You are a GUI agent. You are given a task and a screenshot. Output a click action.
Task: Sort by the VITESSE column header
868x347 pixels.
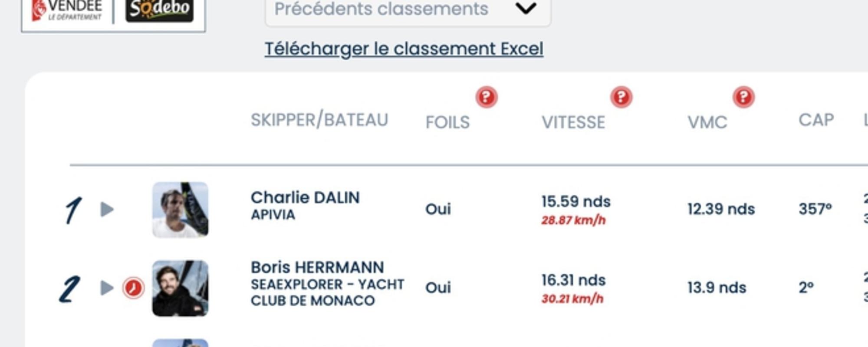point(573,122)
